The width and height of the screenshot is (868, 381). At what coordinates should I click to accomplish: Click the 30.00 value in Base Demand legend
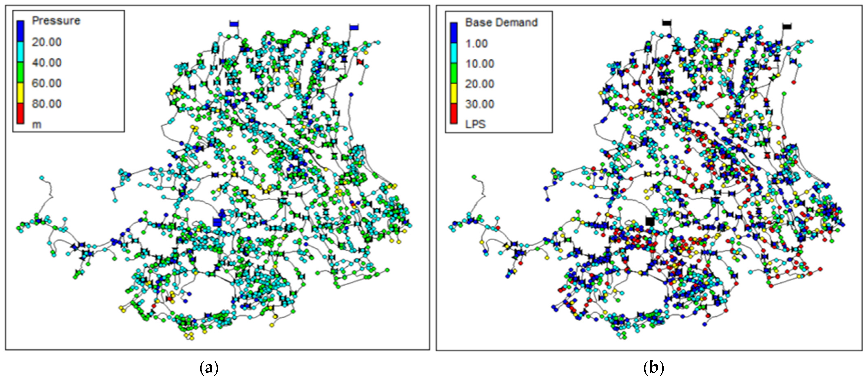coord(479,104)
